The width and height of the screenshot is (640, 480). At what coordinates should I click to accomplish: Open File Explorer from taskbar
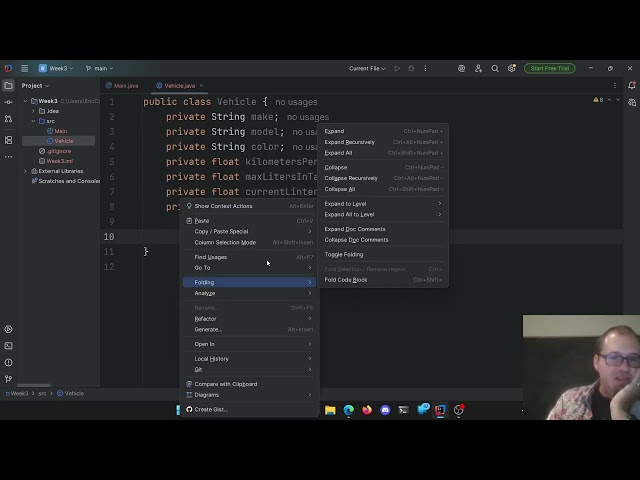330,410
